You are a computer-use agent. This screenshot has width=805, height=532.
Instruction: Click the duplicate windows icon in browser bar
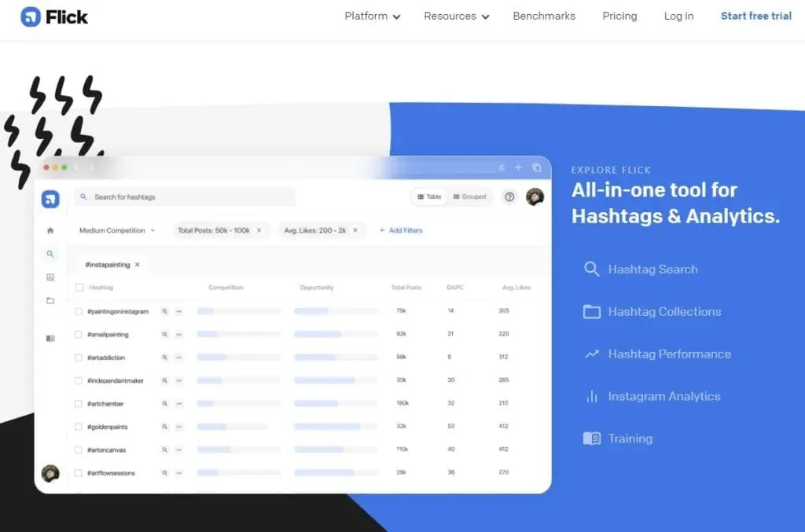[537, 167]
